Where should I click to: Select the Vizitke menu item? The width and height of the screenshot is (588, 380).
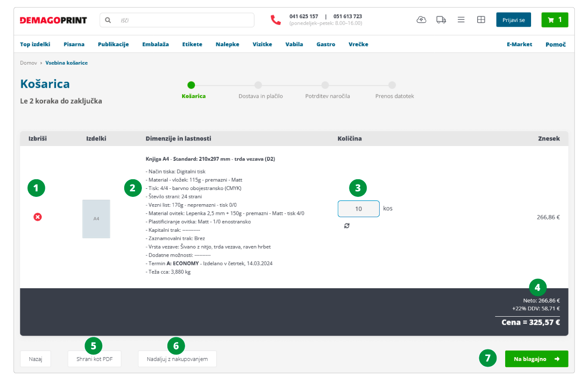point(262,44)
